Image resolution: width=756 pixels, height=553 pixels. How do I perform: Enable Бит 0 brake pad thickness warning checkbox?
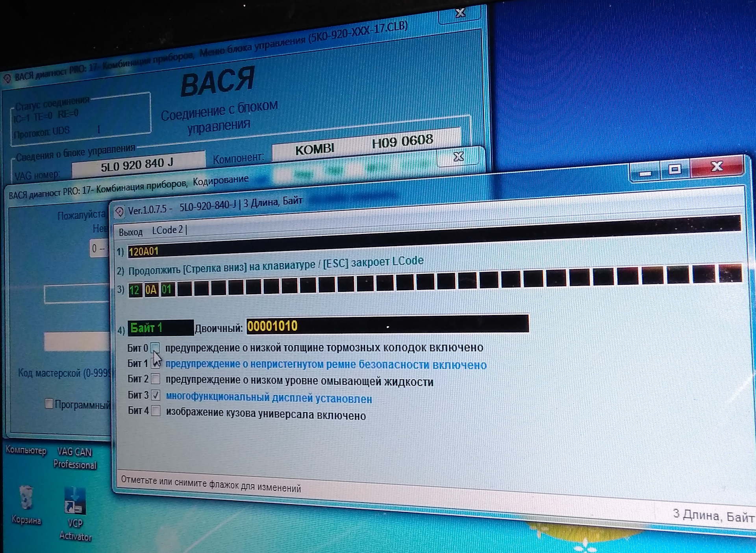(x=155, y=348)
